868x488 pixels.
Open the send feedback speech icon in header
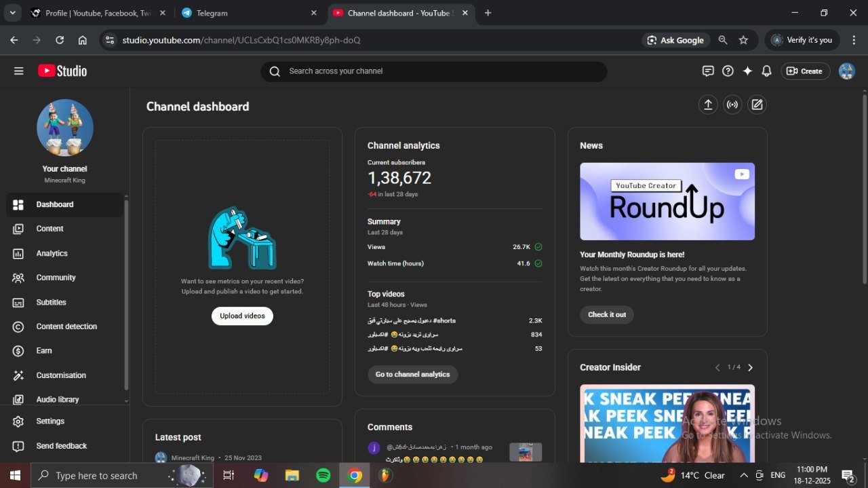[x=708, y=71]
